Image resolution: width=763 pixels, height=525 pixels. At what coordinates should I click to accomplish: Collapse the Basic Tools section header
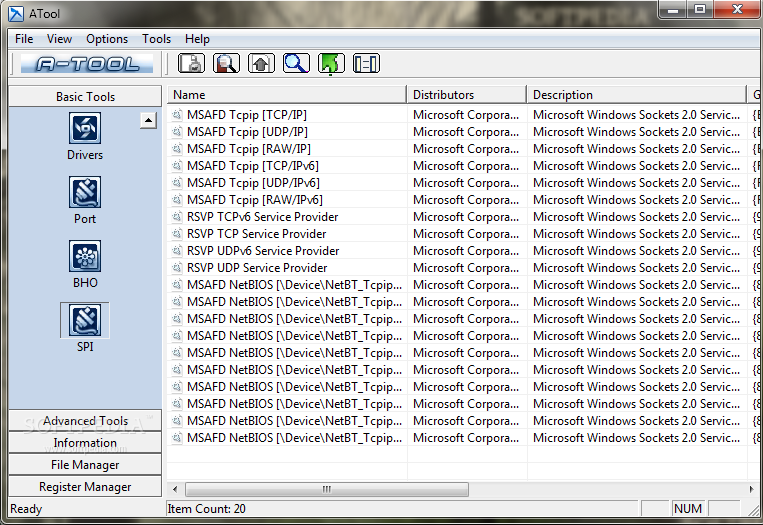pos(85,96)
